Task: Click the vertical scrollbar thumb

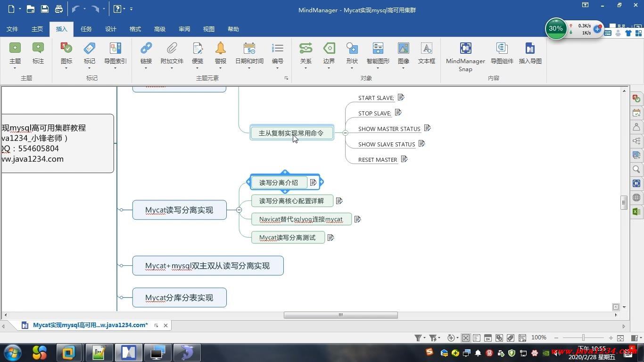Action: [624, 202]
